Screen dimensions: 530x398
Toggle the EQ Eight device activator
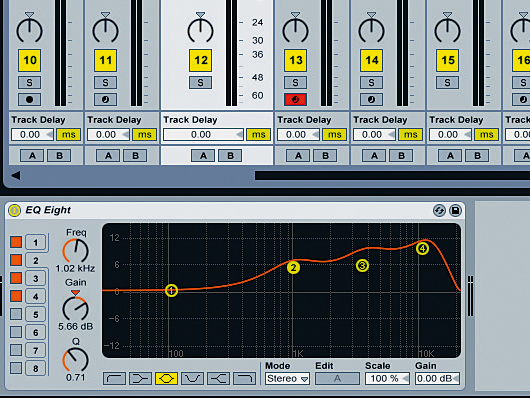pos(14,210)
